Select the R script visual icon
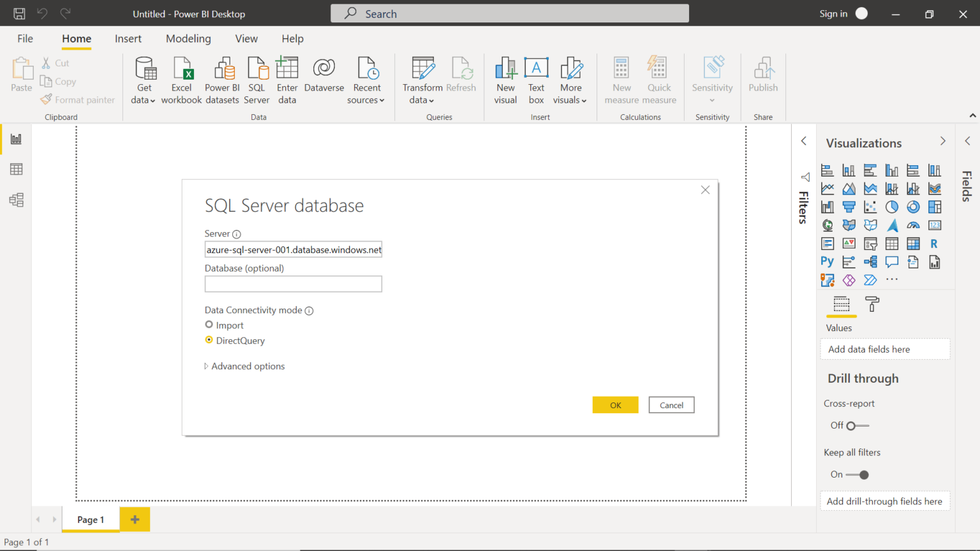Image resolution: width=980 pixels, height=551 pixels. pyautogui.click(x=935, y=243)
